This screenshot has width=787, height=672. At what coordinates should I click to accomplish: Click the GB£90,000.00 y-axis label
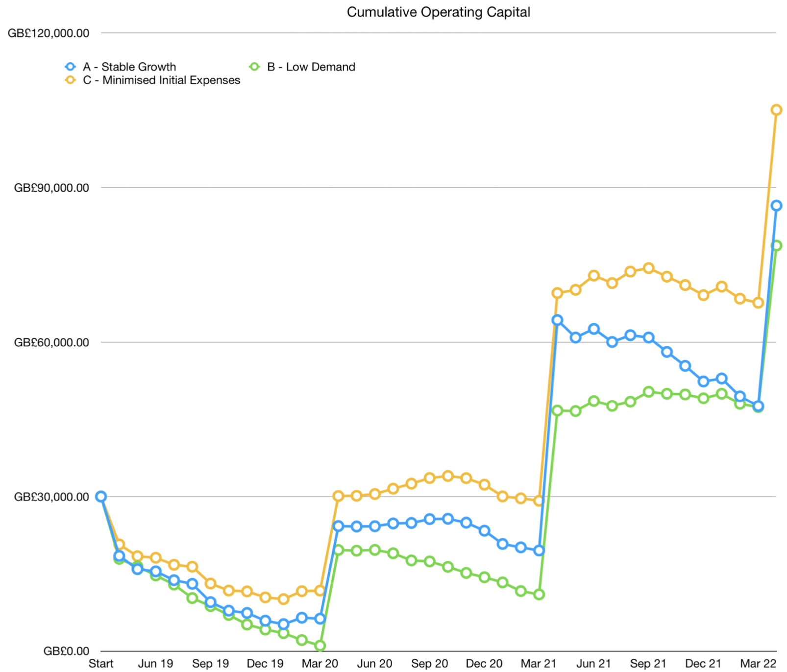point(51,188)
